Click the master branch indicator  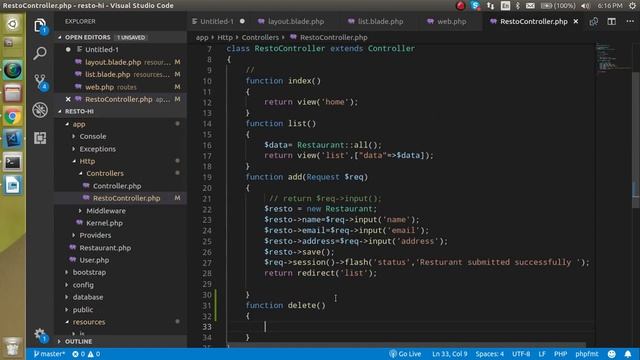pyautogui.click(x=49, y=354)
